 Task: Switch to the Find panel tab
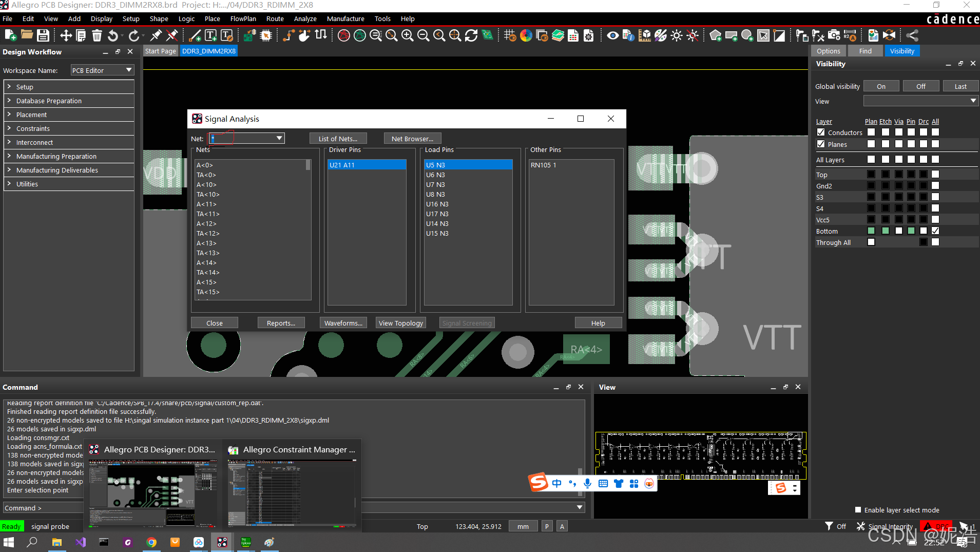point(865,51)
